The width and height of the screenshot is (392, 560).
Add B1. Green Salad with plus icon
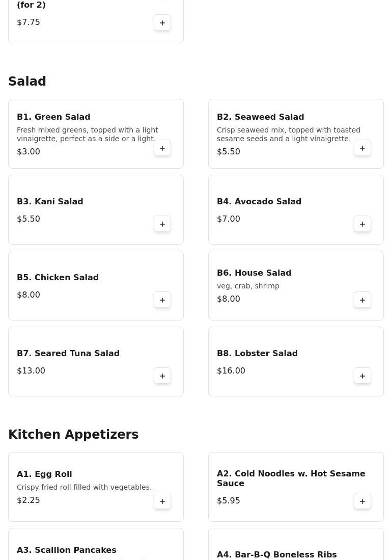[162, 148]
